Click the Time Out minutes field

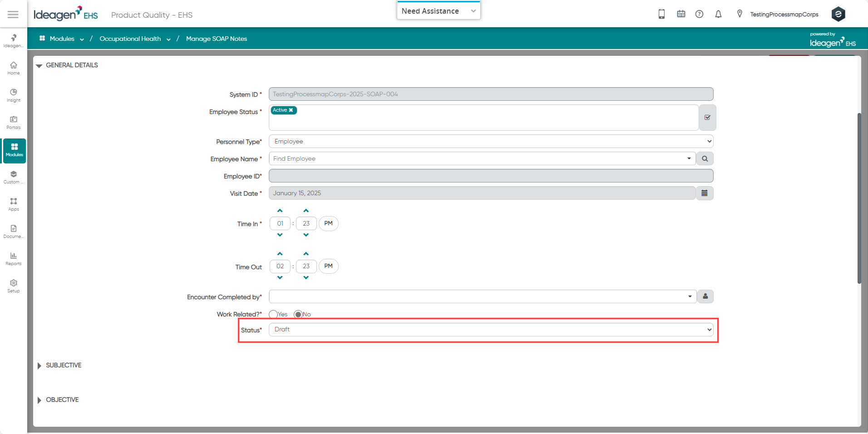point(306,266)
